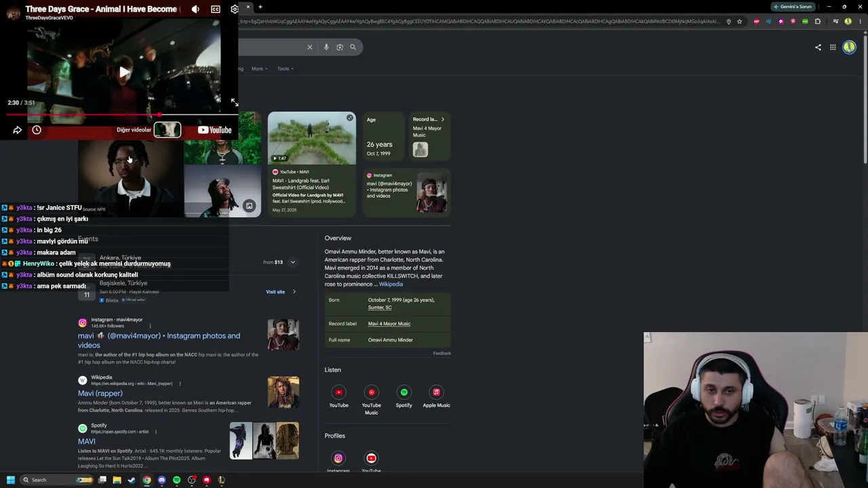The width and height of the screenshot is (868, 488).
Task: Open the Diğer videolar thumbnail
Action: point(167,129)
